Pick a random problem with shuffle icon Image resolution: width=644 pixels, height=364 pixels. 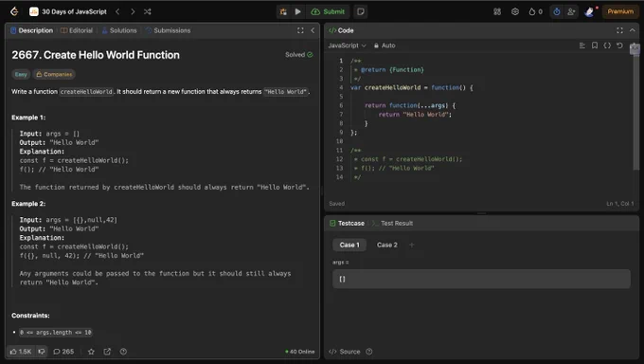tap(148, 11)
